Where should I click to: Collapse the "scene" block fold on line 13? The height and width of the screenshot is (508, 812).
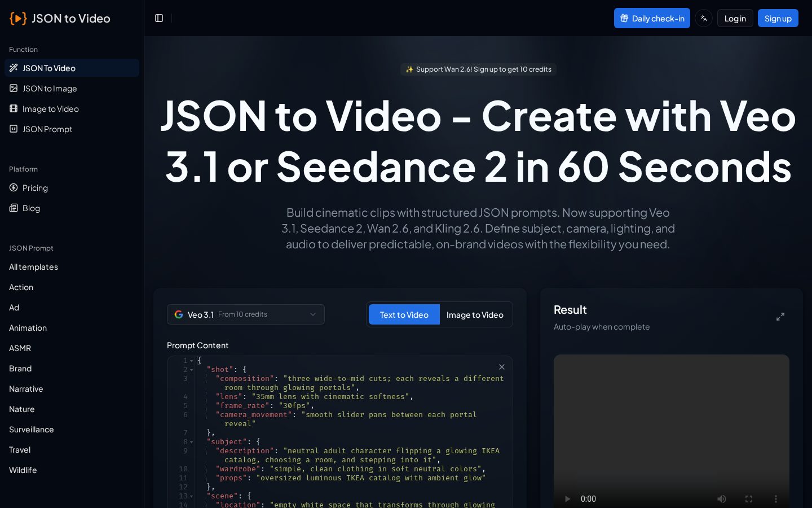tap(192, 496)
